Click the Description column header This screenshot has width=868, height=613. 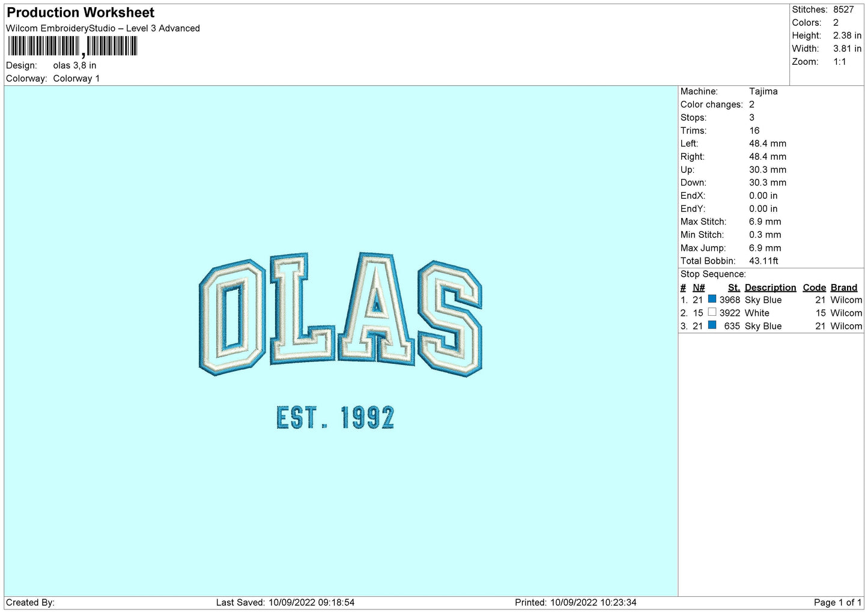[770, 288]
